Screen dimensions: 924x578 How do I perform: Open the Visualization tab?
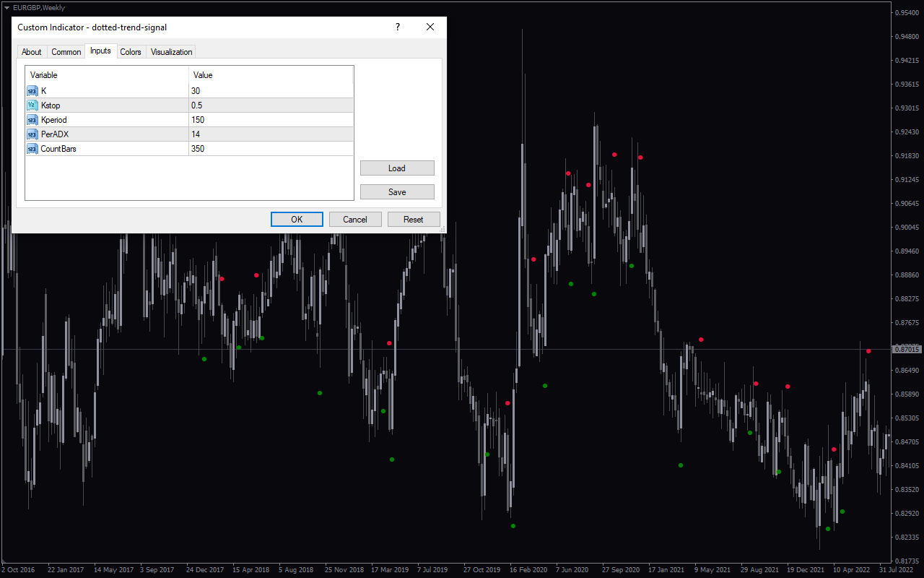[171, 52]
